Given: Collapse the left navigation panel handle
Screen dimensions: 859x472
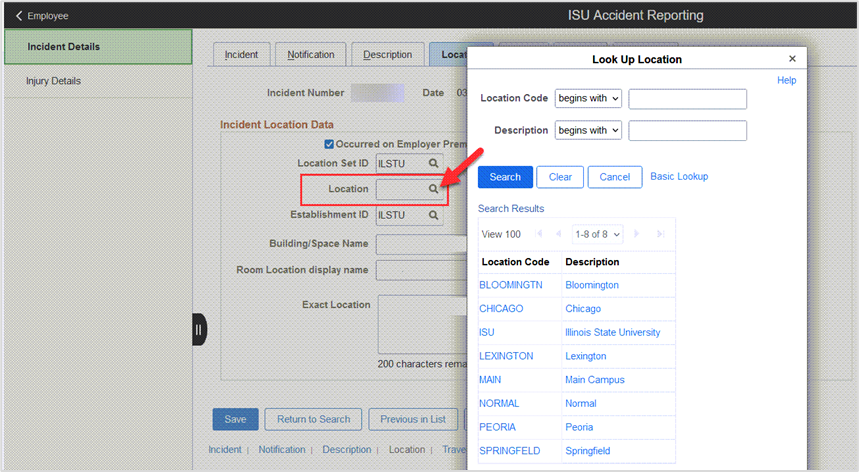Looking at the screenshot, I should (x=199, y=330).
